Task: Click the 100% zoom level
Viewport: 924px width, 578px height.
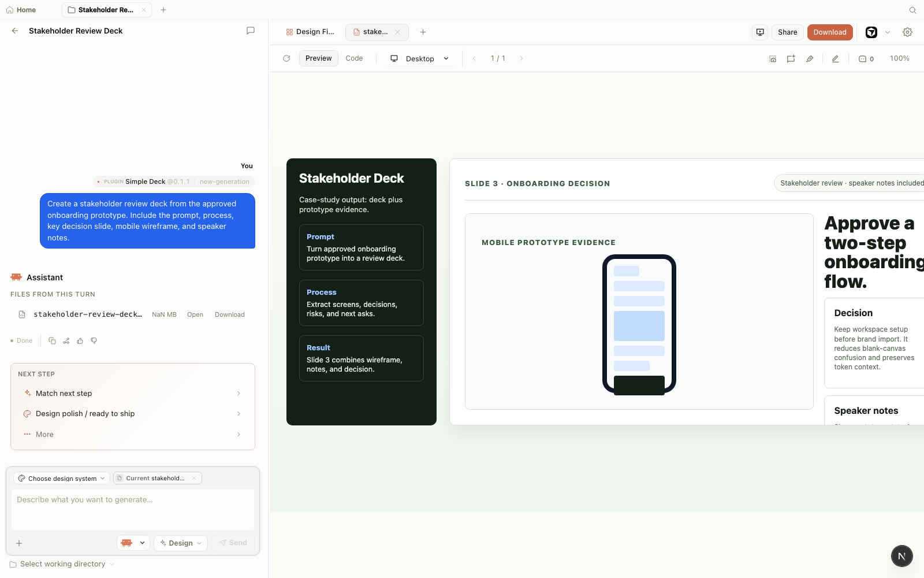Action: pos(899,58)
